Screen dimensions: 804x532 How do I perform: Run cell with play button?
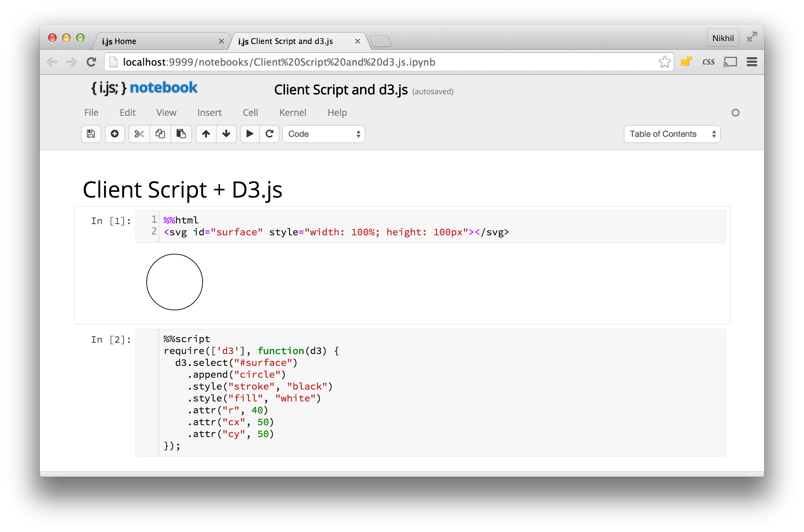click(x=250, y=134)
